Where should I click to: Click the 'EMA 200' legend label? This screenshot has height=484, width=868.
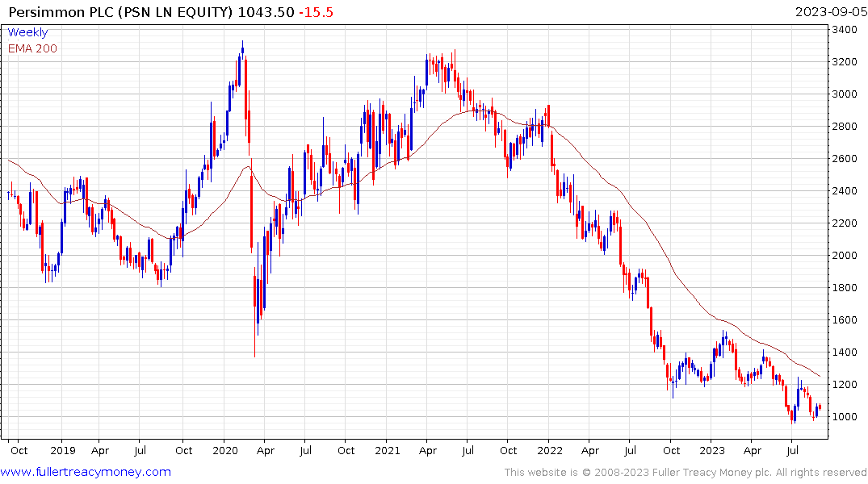(x=32, y=48)
